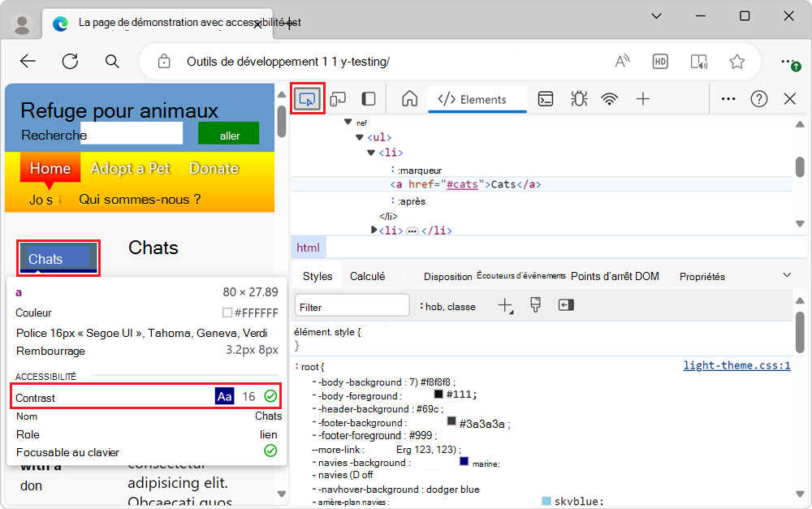Viewport: 812px width, 509px height.
Task: Open the marine navy color swatch
Action: point(464,461)
